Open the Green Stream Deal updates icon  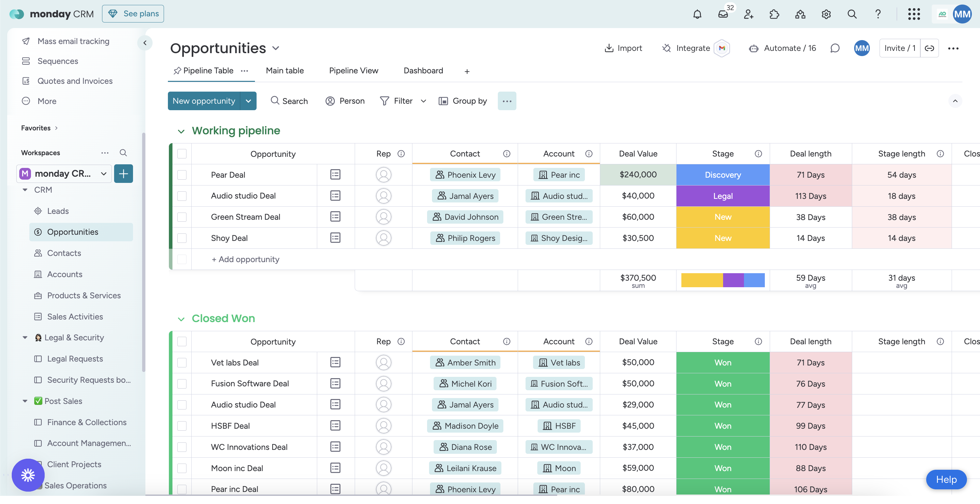[335, 217]
